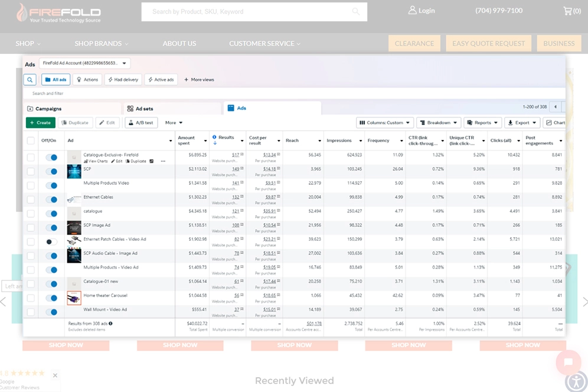This screenshot has height=392, width=588.
Task: Toggle off the Multiple Products Video ad
Action: point(51,186)
